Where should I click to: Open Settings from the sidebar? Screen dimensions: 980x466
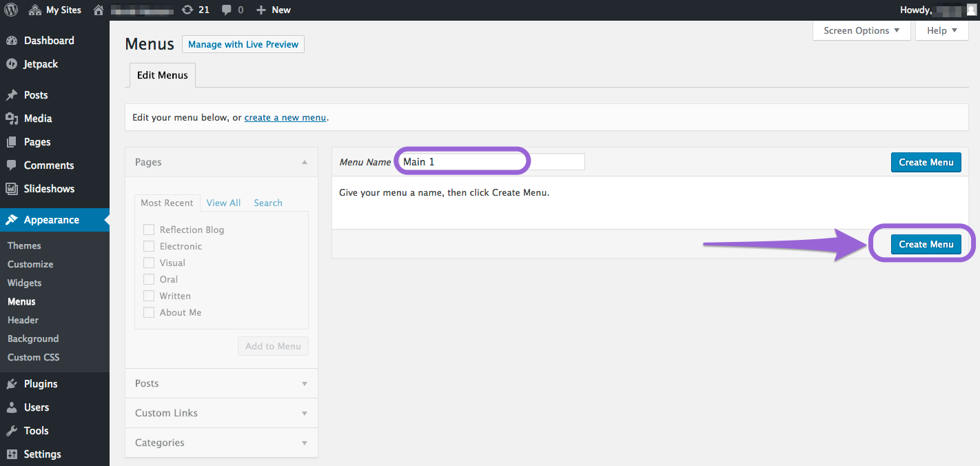(42, 454)
